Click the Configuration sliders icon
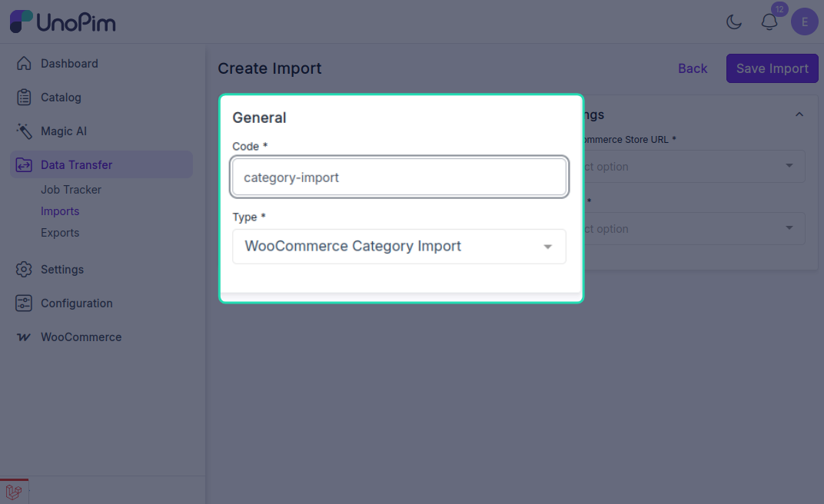824x504 pixels. [x=24, y=303]
